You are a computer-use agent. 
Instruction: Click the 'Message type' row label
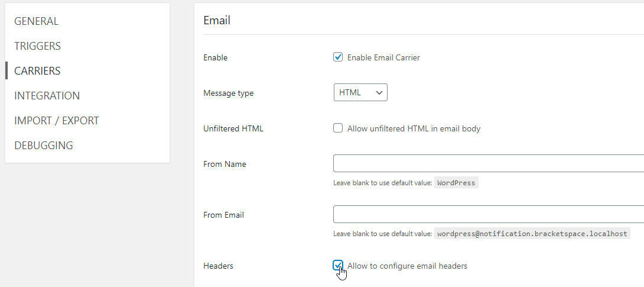(x=228, y=93)
